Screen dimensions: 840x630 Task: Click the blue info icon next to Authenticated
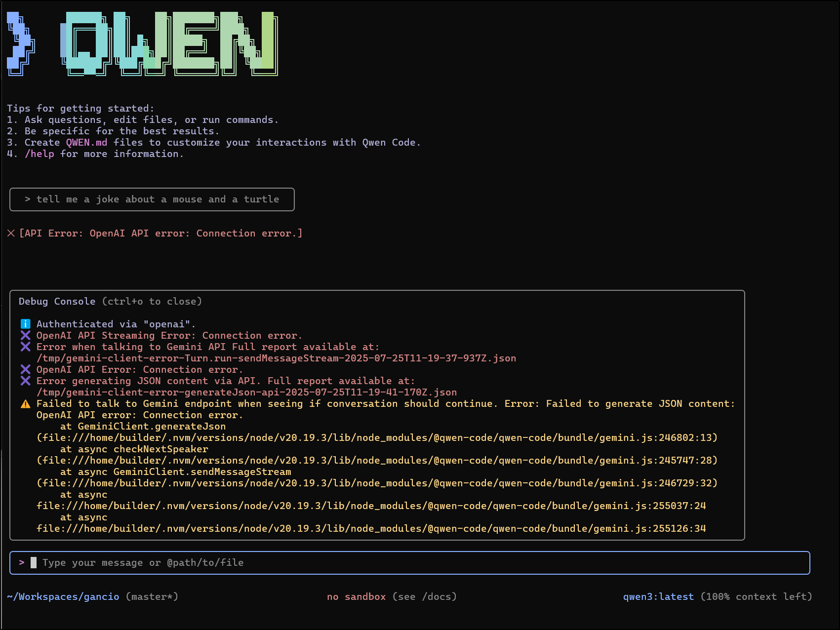[25, 324]
